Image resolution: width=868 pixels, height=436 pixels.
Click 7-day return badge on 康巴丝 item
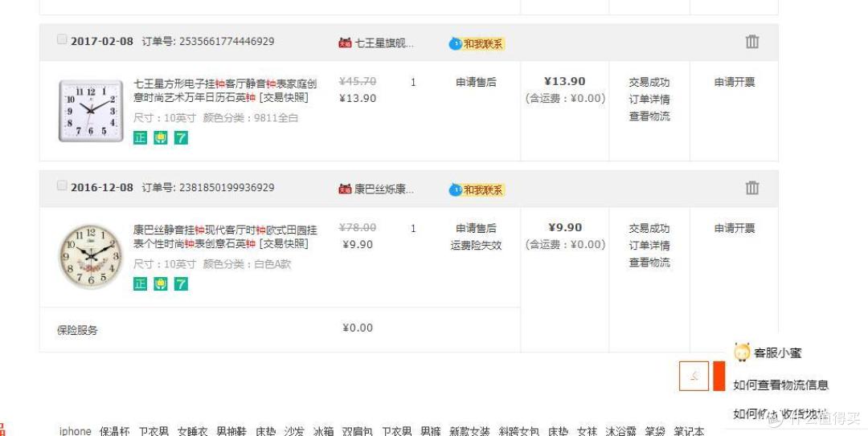pyautogui.click(x=181, y=283)
